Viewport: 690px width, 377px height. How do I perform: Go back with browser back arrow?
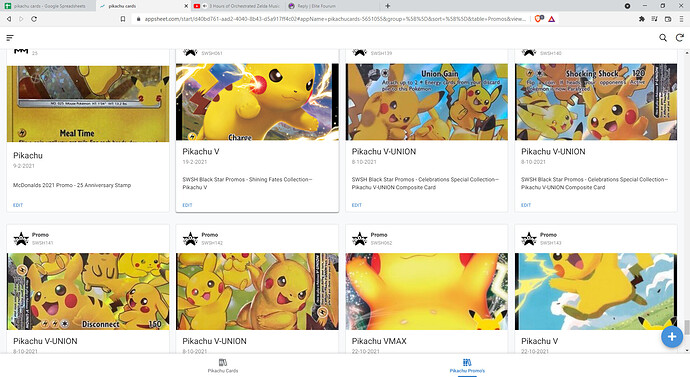[x=9, y=19]
